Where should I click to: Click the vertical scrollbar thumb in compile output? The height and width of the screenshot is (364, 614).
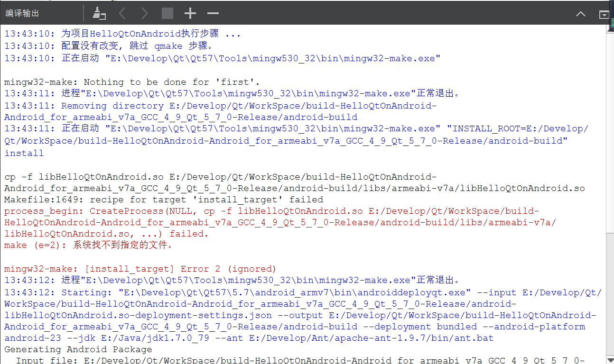point(610,133)
